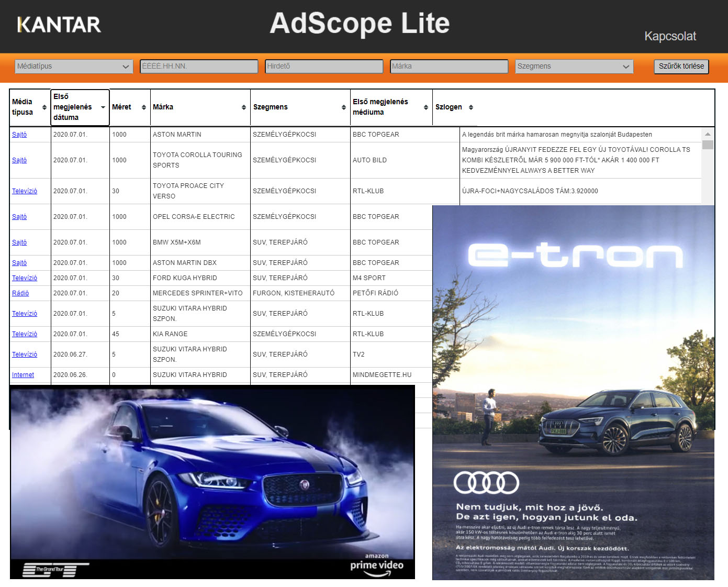
Task: Sort by Szlogen column arrows
Action: (x=471, y=107)
